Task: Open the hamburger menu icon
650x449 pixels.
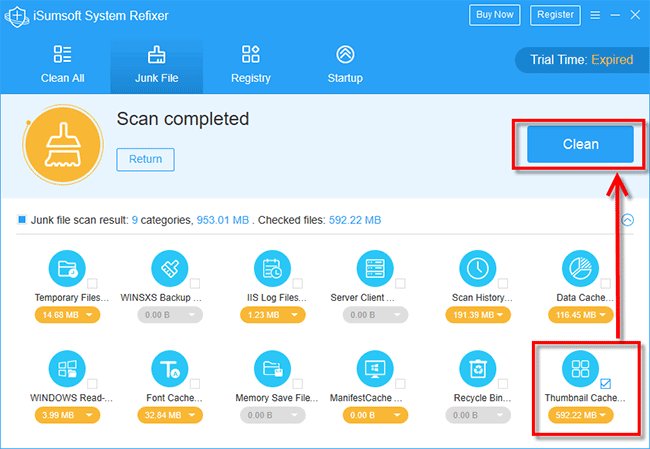Action: pos(595,15)
